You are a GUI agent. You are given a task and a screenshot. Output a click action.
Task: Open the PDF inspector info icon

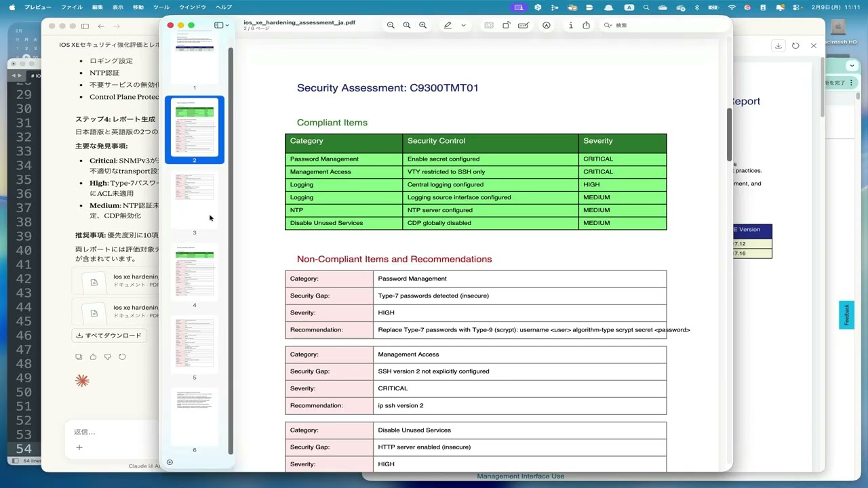(570, 25)
